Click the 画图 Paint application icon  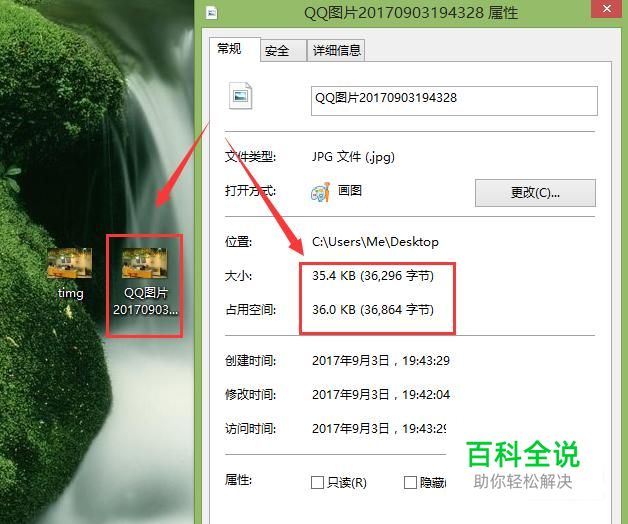pyautogui.click(x=320, y=192)
